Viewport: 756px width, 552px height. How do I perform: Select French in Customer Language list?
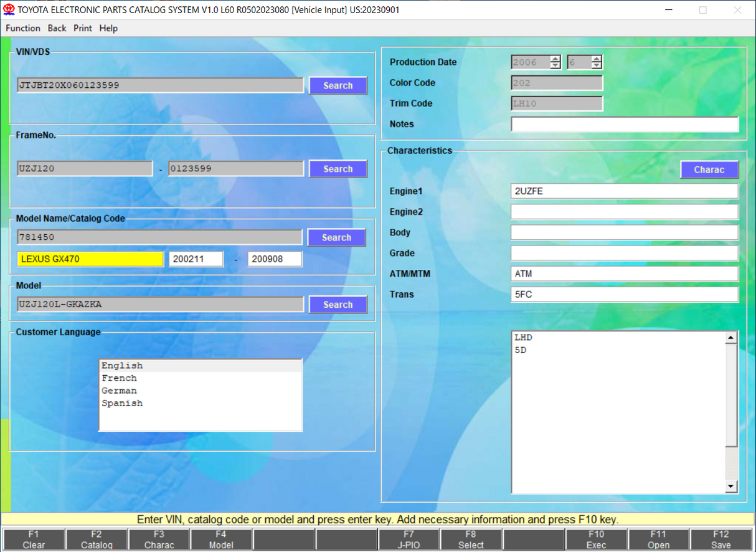click(120, 378)
